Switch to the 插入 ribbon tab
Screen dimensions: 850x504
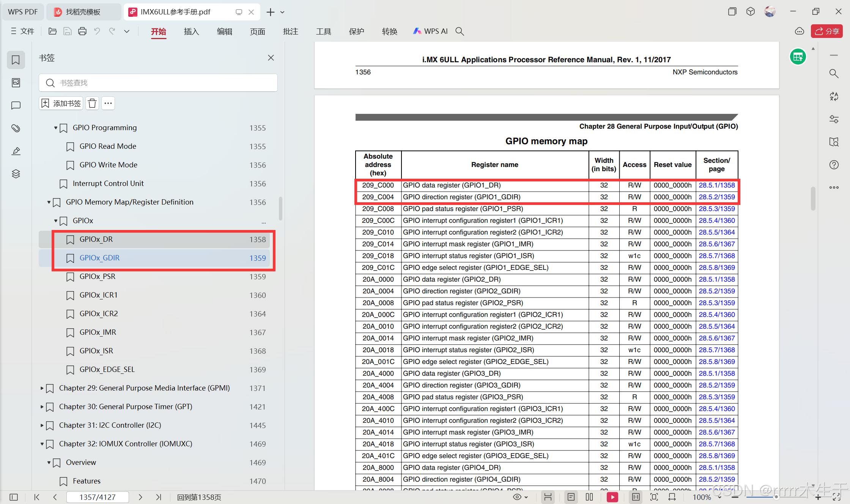(x=191, y=31)
